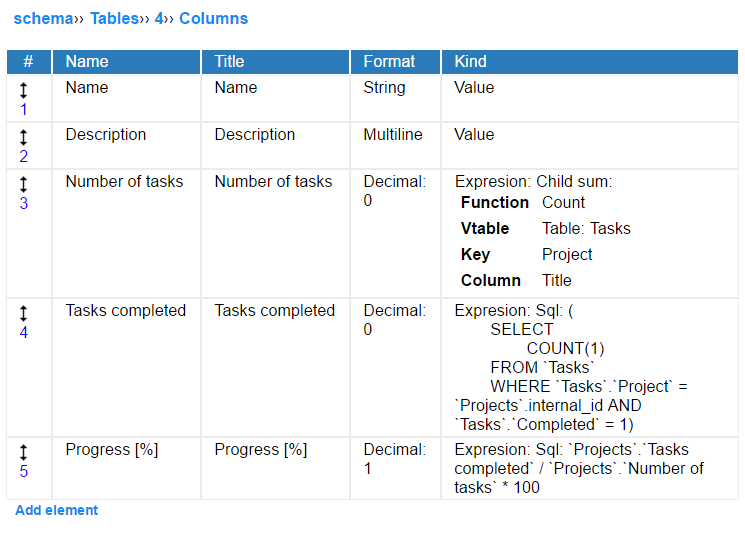Viewport: 745px width, 533px height.
Task: Click the reorder arrow icon for row 1
Action: 23,90
